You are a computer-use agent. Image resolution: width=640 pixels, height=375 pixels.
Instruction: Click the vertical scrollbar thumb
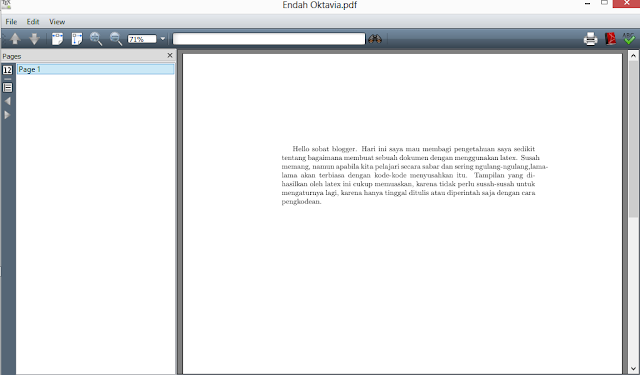[633, 140]
